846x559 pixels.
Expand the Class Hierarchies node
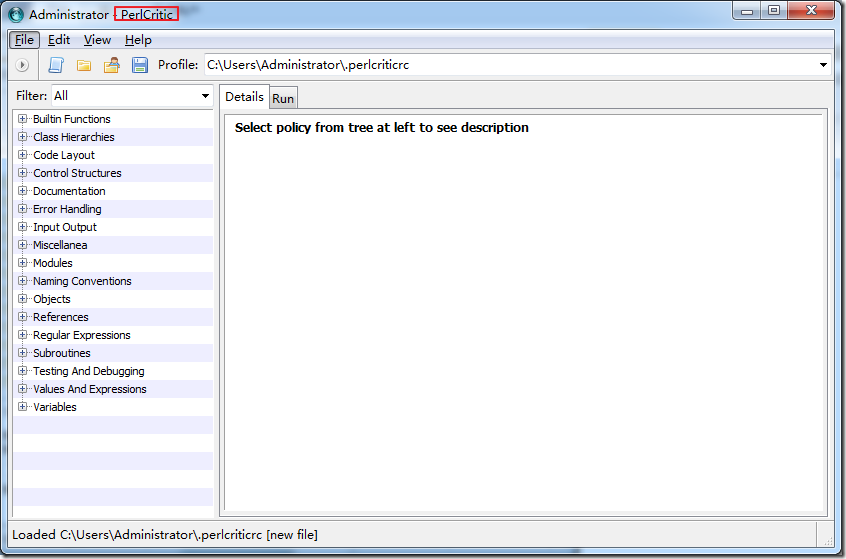pyautogui.click(x=22, y=137)
